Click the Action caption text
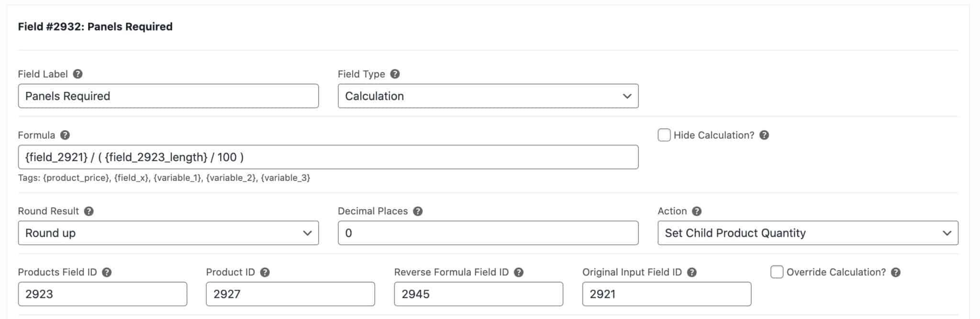Screen dimensions: 980x319 click(672, 211)
